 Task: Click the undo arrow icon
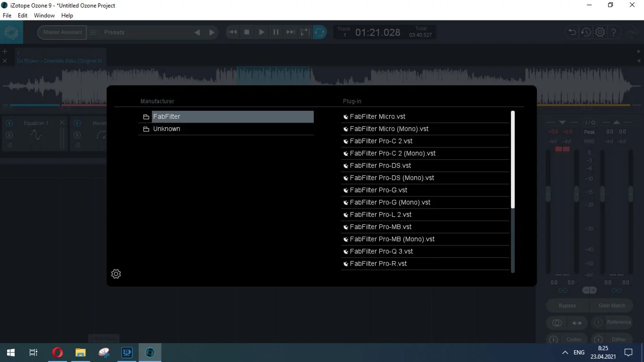click(x=572, y=33)
